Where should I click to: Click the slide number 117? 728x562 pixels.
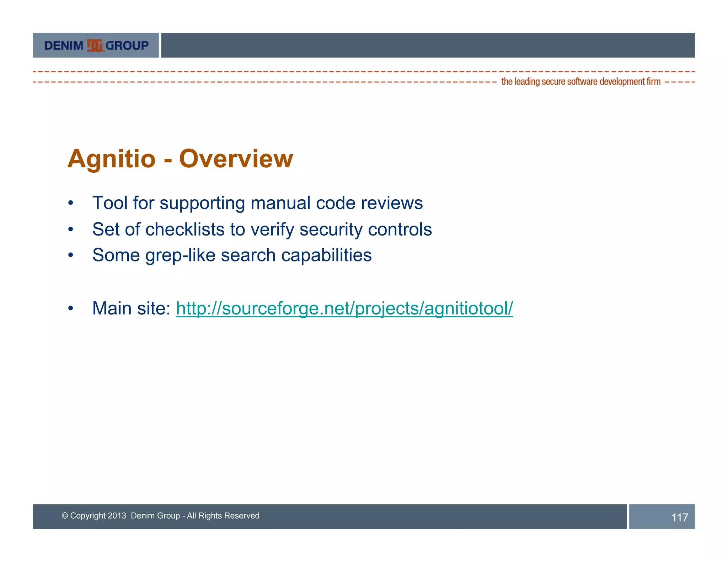point(679,517)
